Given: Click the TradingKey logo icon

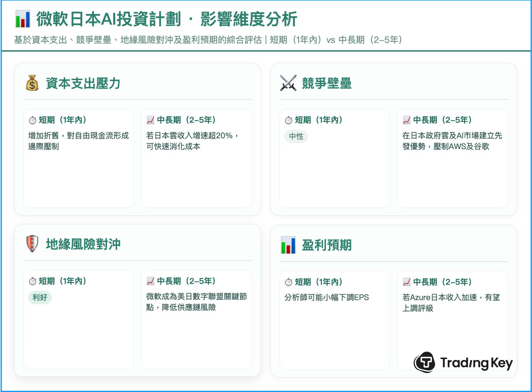Looking at the screenshot, I should [425, 362].
